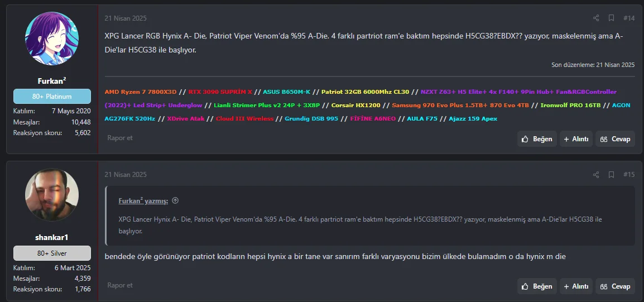
Task: Share post #14 via share icon
Action: [x=596, y=18]
